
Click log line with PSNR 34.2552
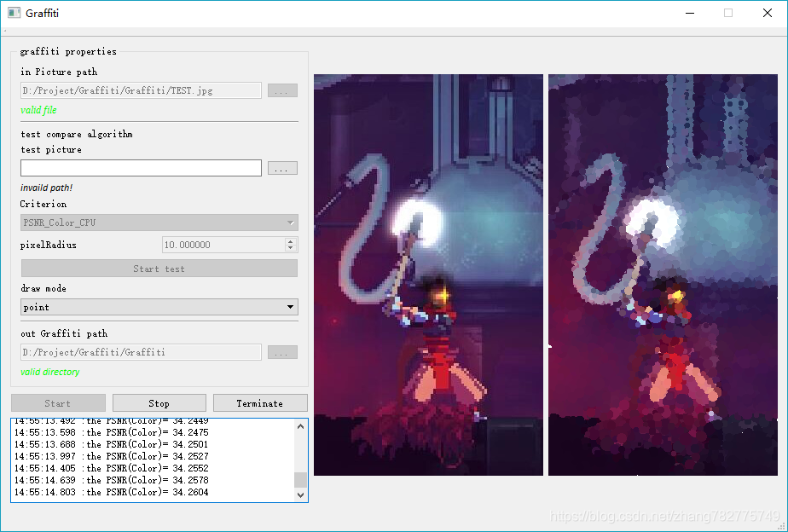click(111, 468)
